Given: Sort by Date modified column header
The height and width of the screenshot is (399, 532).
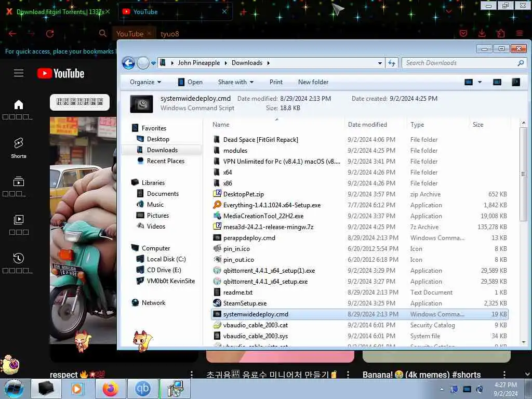Looking at the screenshot, I should click(367, 125).
